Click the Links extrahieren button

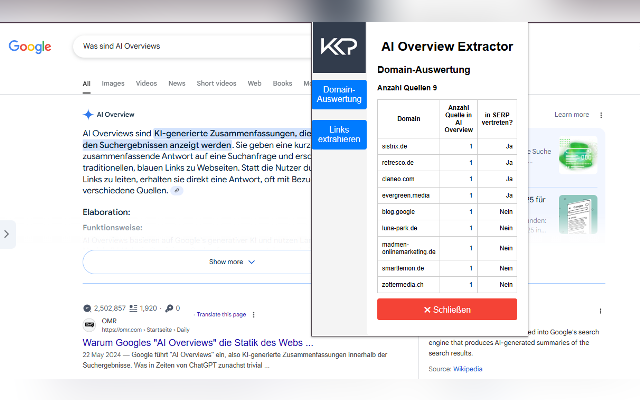tap(339, 134)
